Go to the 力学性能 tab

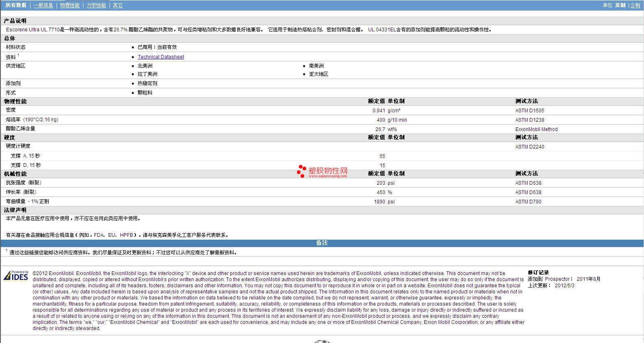coord(96,5)
